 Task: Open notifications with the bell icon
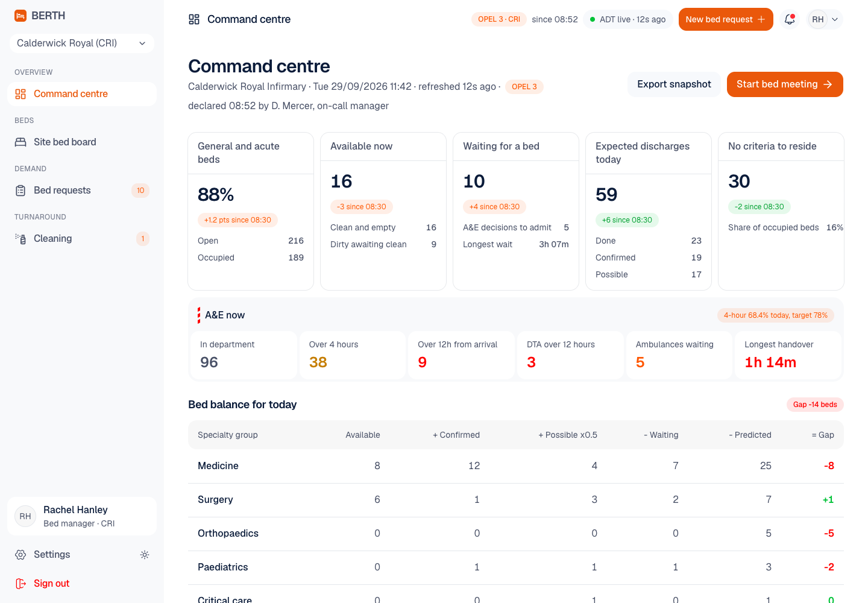click(790, 19)
